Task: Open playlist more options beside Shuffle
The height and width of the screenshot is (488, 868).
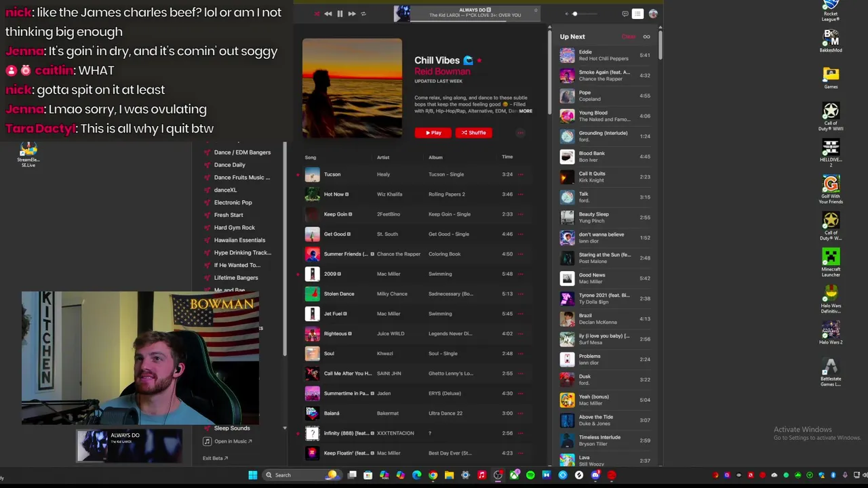Action: (x=520, y=133)
